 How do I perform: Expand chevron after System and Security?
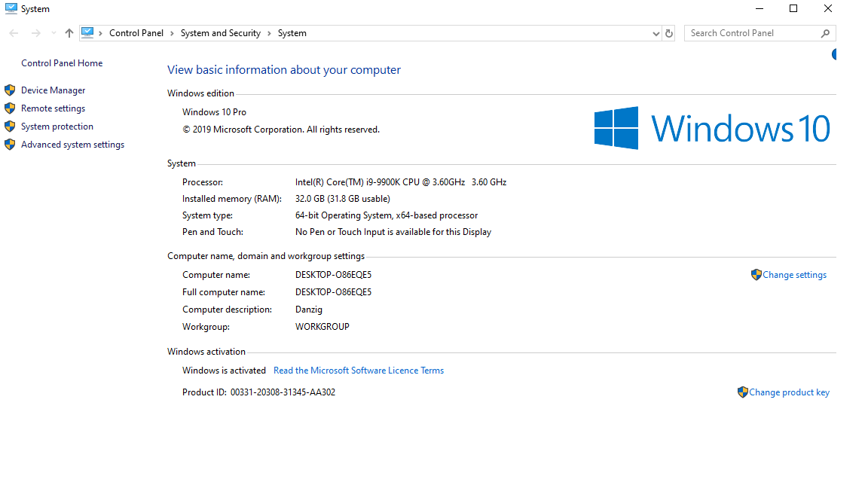click(x=269, y=33)
